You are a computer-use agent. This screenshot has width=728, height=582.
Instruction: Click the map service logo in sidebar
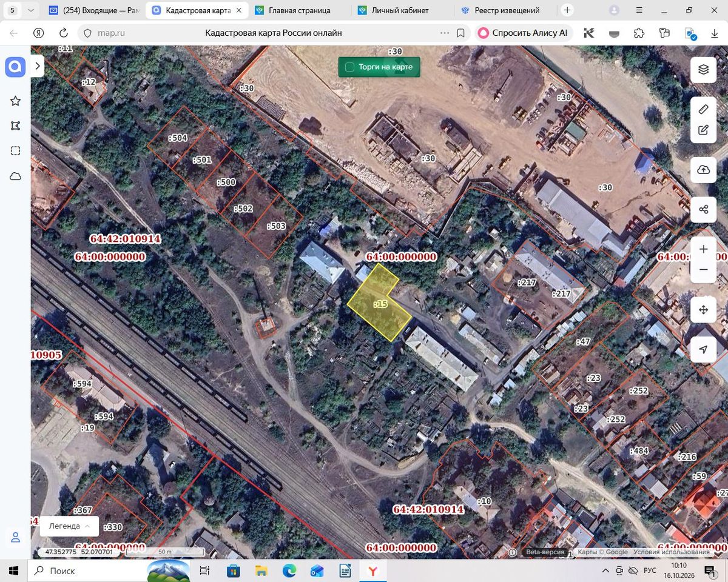pos(15,67)
